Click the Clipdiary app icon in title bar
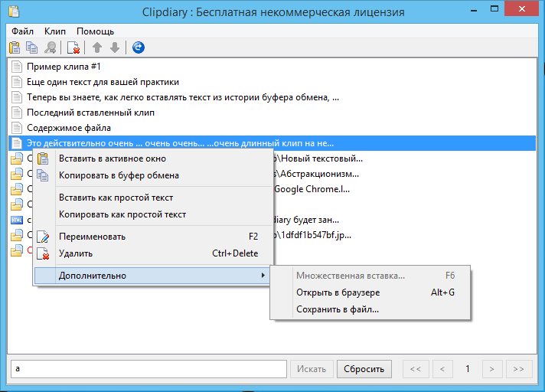Screen dimensions: 545x392 click(15, 11)
